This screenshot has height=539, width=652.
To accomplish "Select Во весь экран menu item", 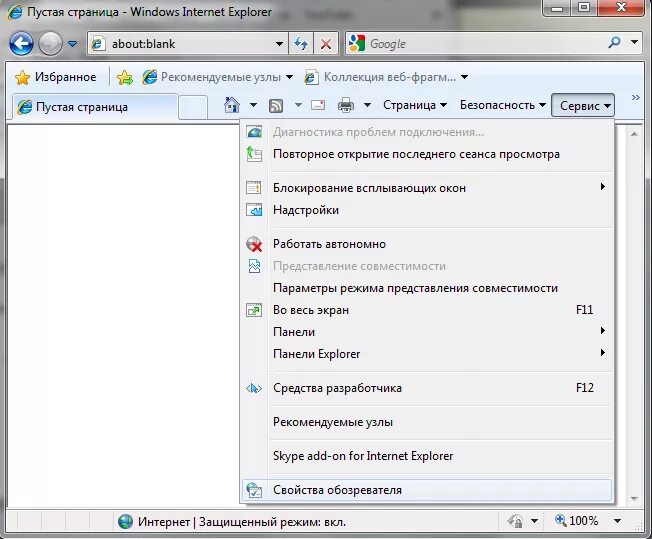I will [426, 310].
